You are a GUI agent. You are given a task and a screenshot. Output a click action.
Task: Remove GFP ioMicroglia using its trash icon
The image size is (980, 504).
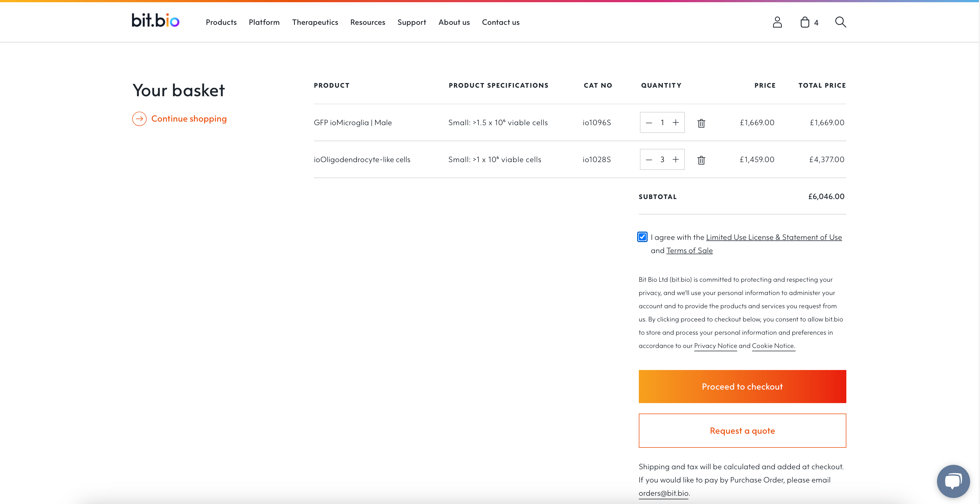click(x=701, y=123)
